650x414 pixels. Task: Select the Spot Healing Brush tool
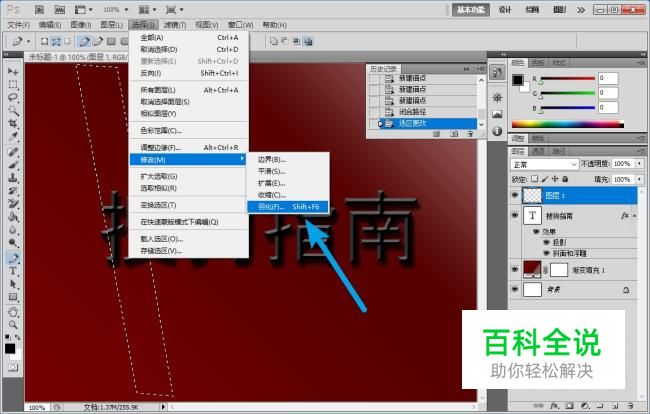pyautogui.click(x=13, y=152)
